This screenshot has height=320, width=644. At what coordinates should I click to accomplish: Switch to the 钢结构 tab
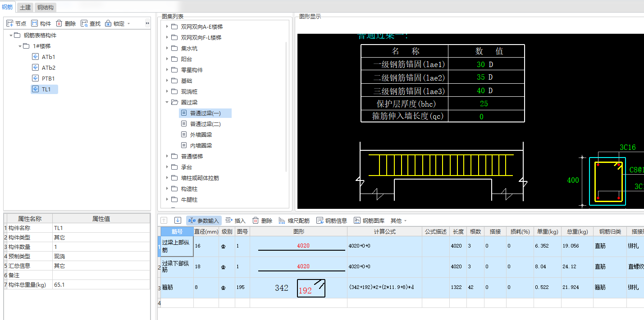pyautogui.click(x=45, y=7)
